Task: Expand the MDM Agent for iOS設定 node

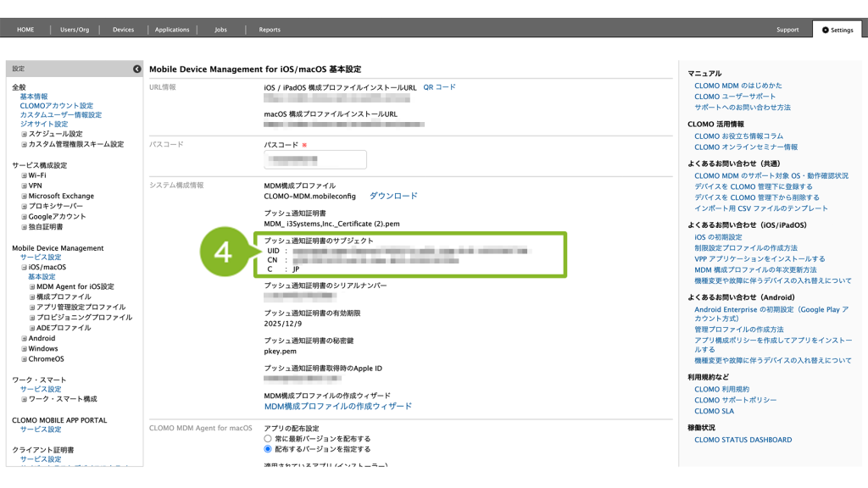Action: point(32,287)
